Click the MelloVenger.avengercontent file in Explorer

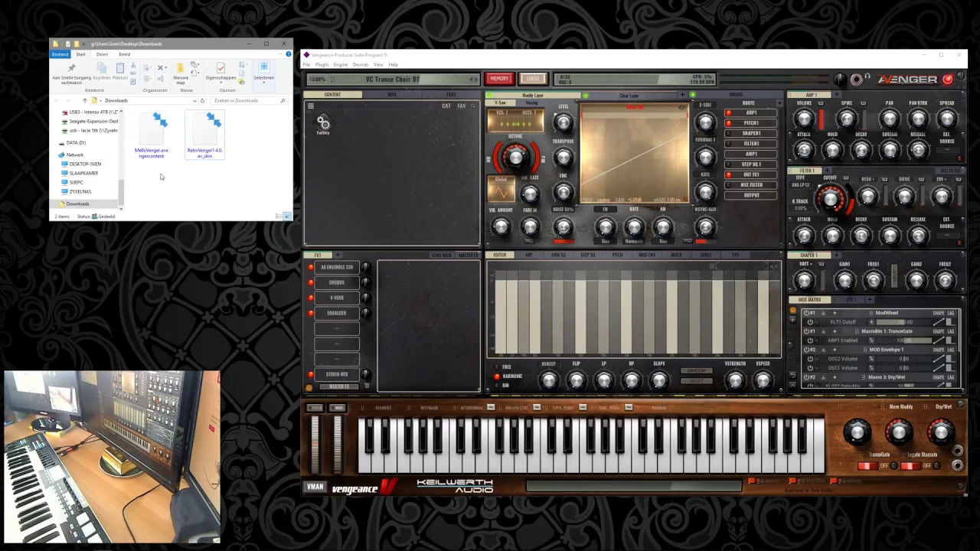152,135
